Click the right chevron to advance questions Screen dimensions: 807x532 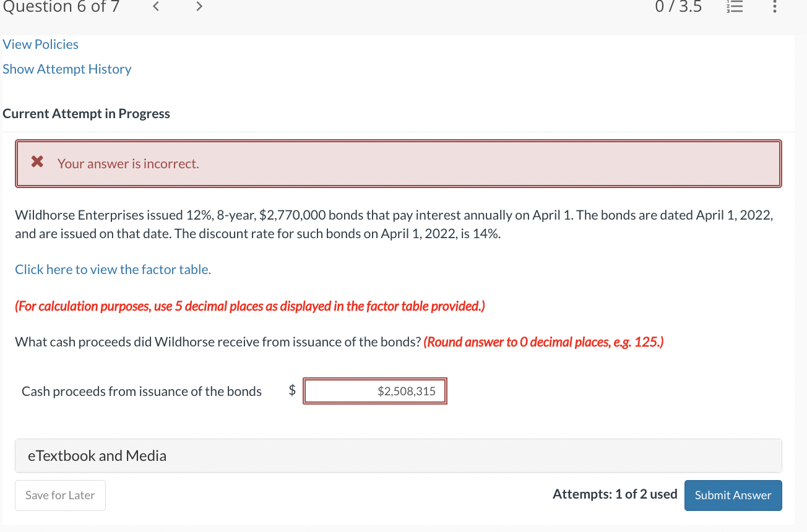point(199,7)
